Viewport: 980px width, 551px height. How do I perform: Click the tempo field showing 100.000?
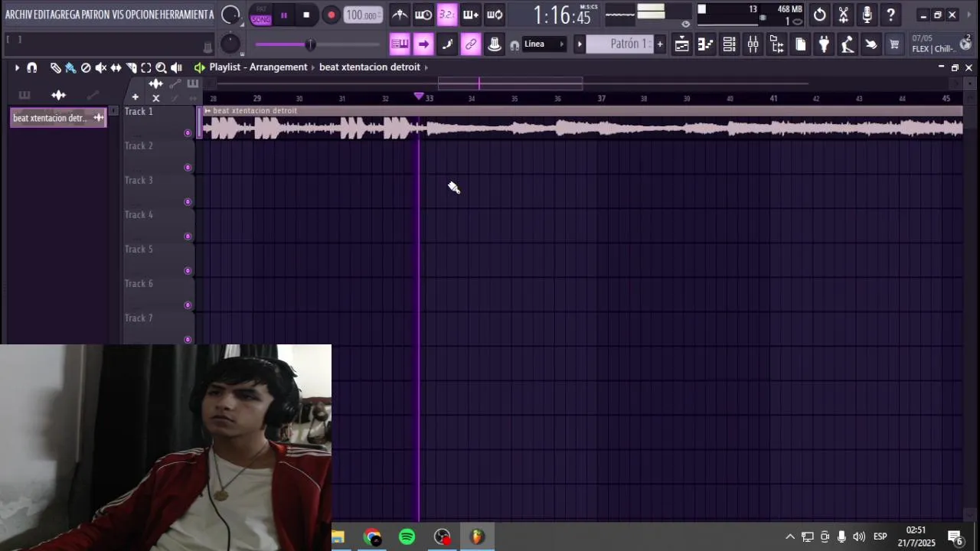(x=363, y=15)
